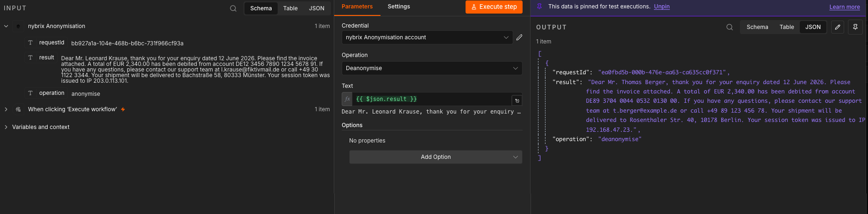Click the output '1 item' count
Image resolution: width=868 pixels, height=214 pixels.
click(544, 42)
